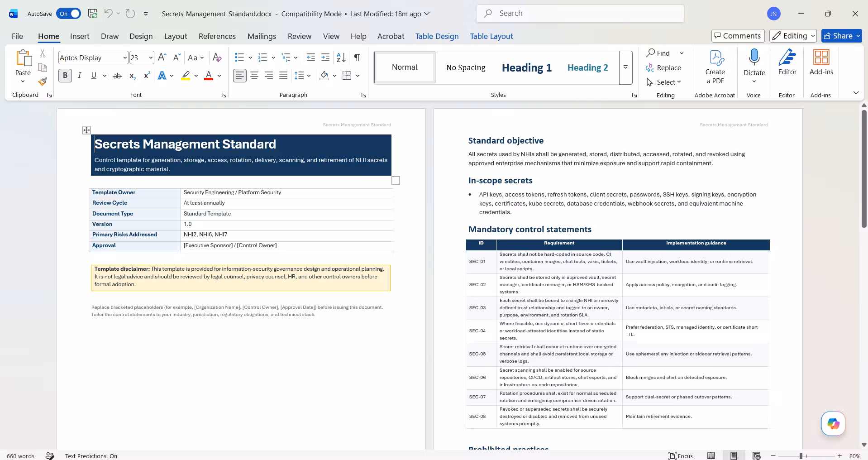Viewport: 868px width, 460px height.
Task: Click the Paste clipboard icon
Action: 23,58
